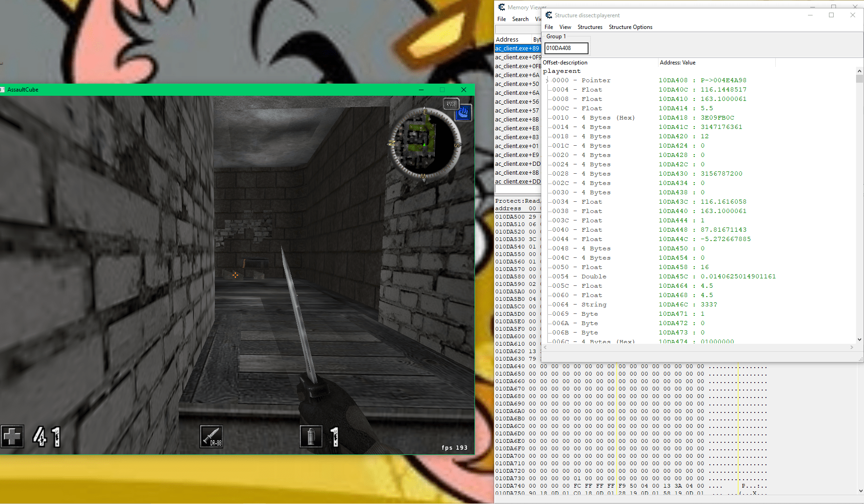864x504 pixels.
Task: Click scroll down arrow in structure list
Action: tap(859, 340)
